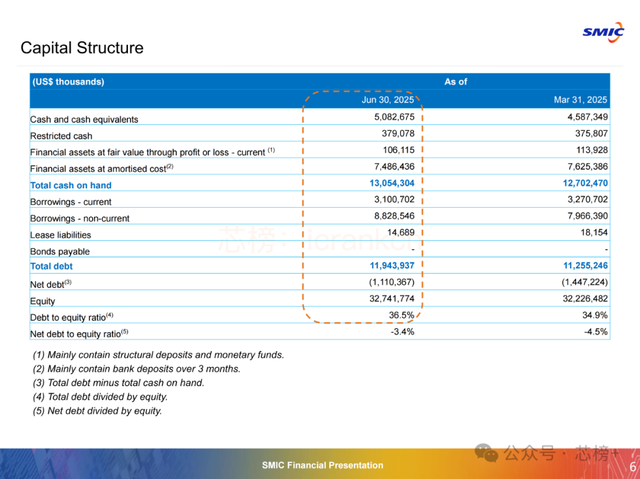
Task: Click value 7,625,386
Action: point(587,166)
